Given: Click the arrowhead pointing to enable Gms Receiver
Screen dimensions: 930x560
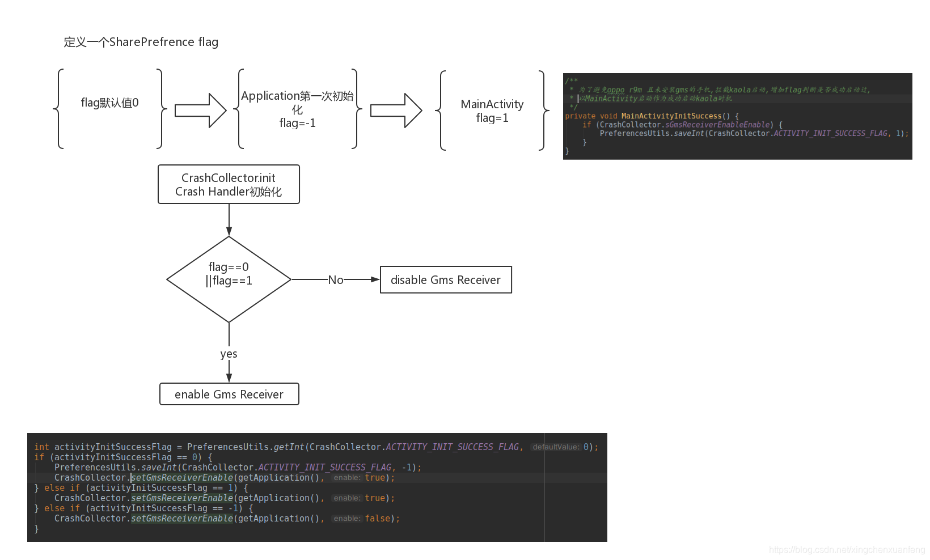Looking at the screenshot, I should tap(229, 378).
